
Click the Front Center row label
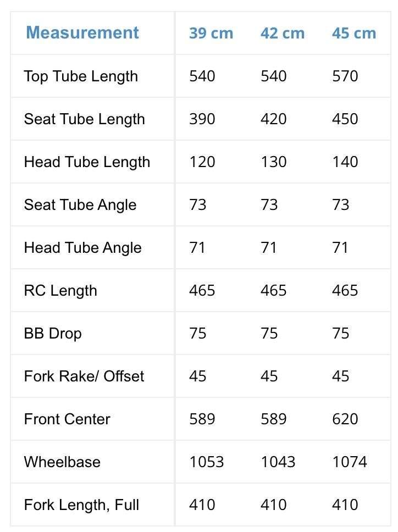pos(67,419)
